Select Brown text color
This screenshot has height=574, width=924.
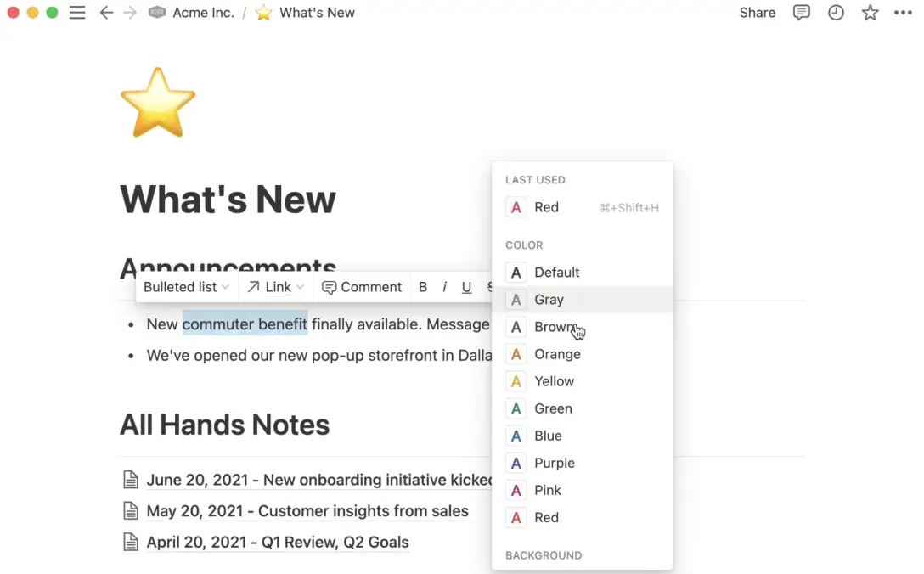coord(583,327)
